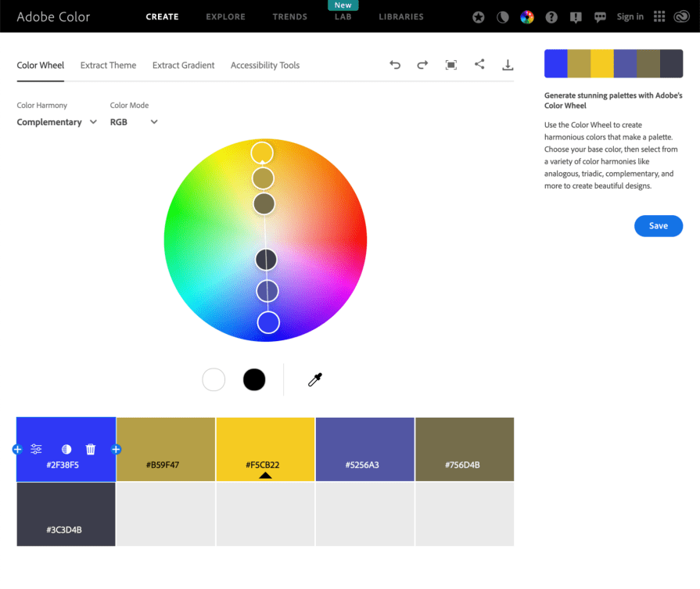This screenshot has height=589, width=700.
Task: Open sliders adjustment for #2F38F5
Action: [36, 449]
